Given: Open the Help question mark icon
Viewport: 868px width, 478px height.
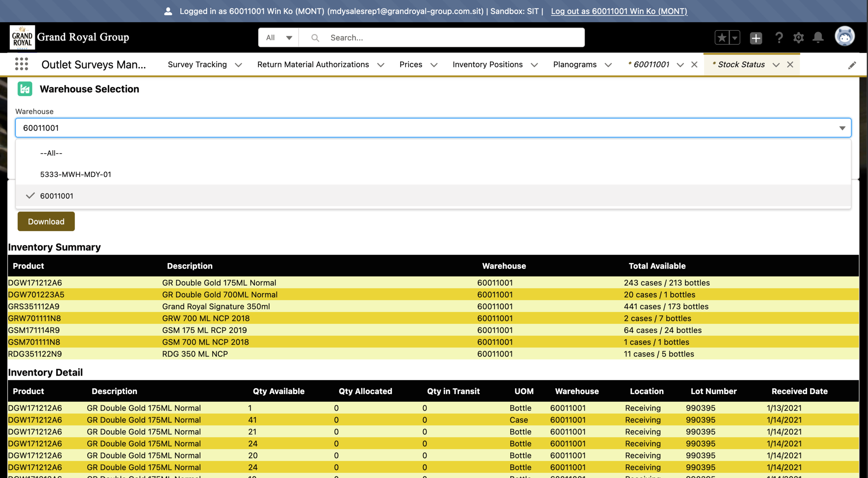Looking at the screenshot, I should coord(778,38).
